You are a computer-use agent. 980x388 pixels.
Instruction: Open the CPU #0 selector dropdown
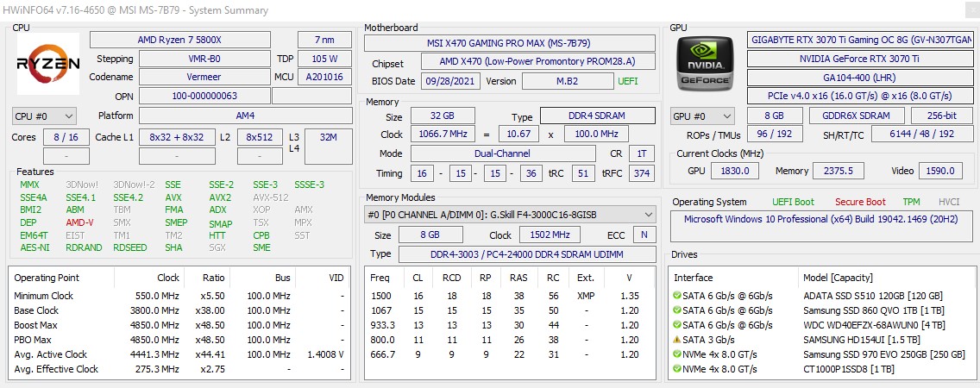tap(44, 116)
